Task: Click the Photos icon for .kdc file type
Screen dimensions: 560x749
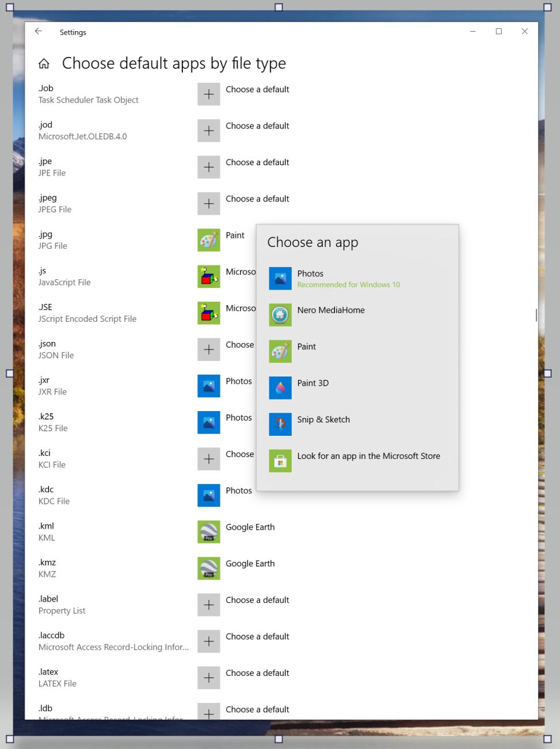Action: (209, 495)
